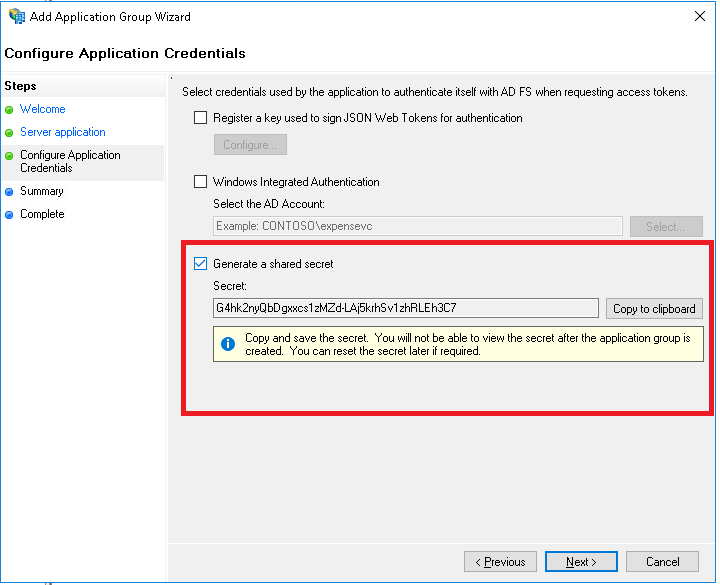Cancel the wizard
The image size is (720, 585).
tap(663, 562)
